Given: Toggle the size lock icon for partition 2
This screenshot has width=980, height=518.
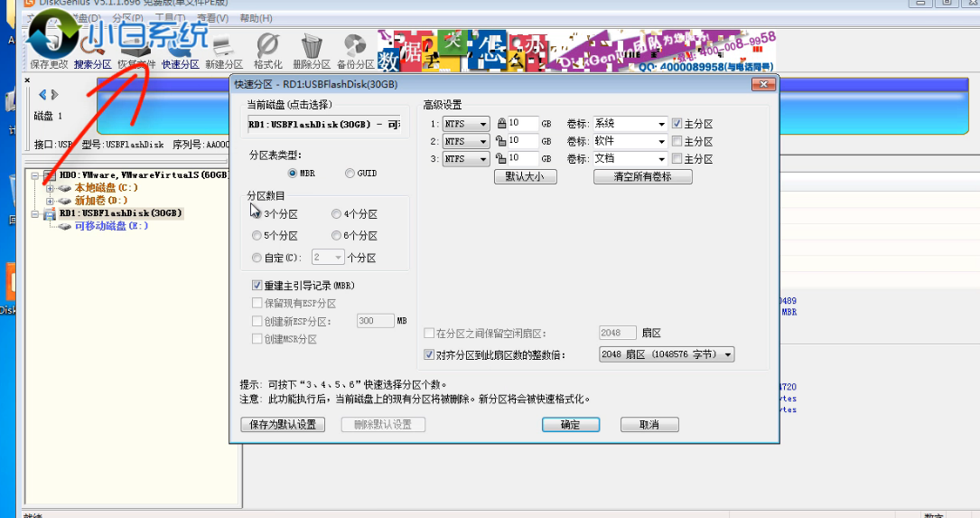Looking at the screenshot, I should pyautogui.click(x=501, y=141).
